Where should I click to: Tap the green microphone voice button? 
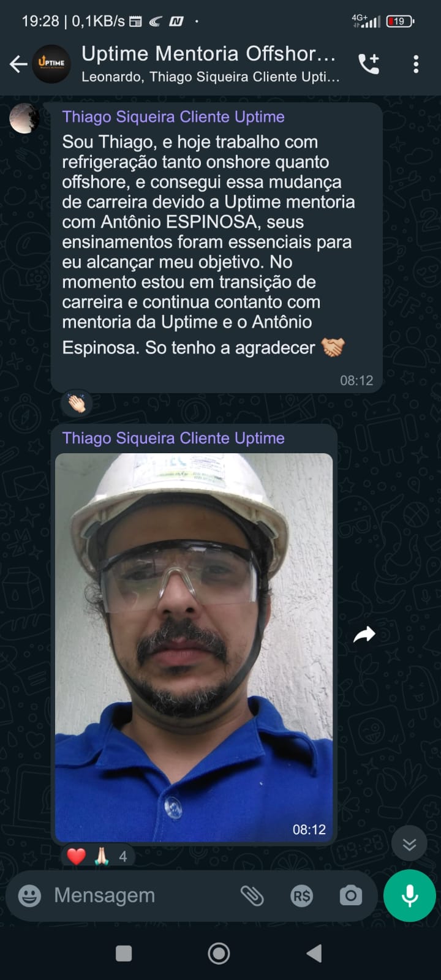tap(410, 895)
